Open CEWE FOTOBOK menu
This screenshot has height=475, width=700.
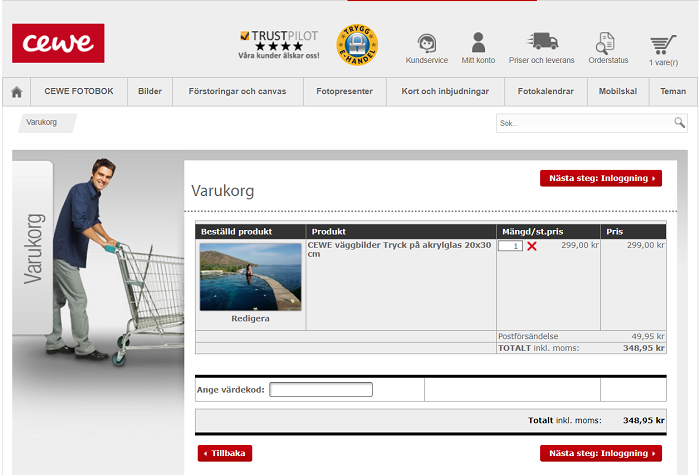point(79,92)
